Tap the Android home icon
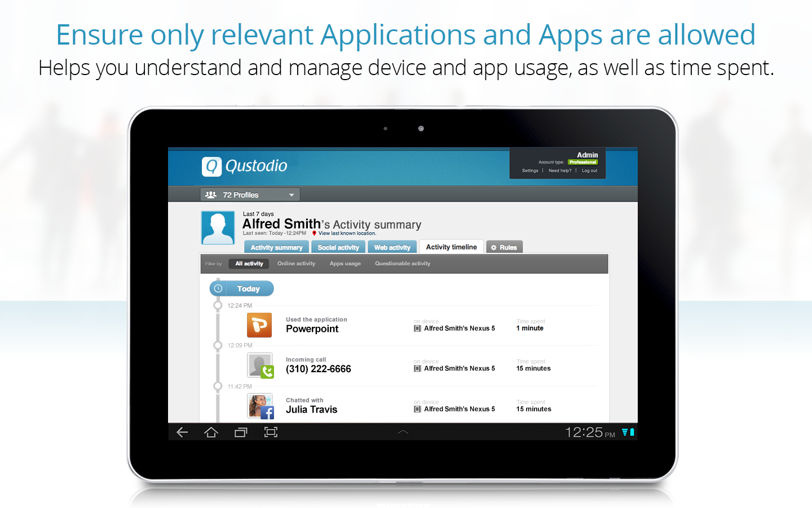Image resolution: width=812 pixels, height=508 pixels. 211,432
